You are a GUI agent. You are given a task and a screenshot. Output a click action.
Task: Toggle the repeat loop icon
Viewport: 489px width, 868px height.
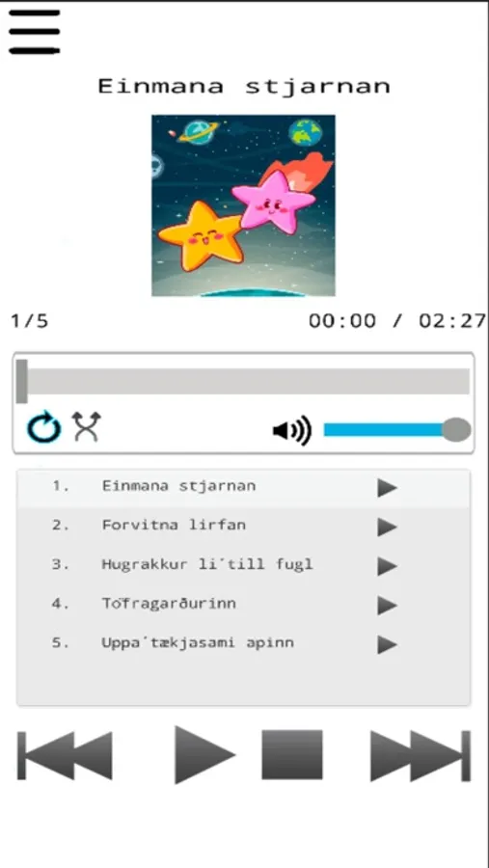[x=44, y=427]
